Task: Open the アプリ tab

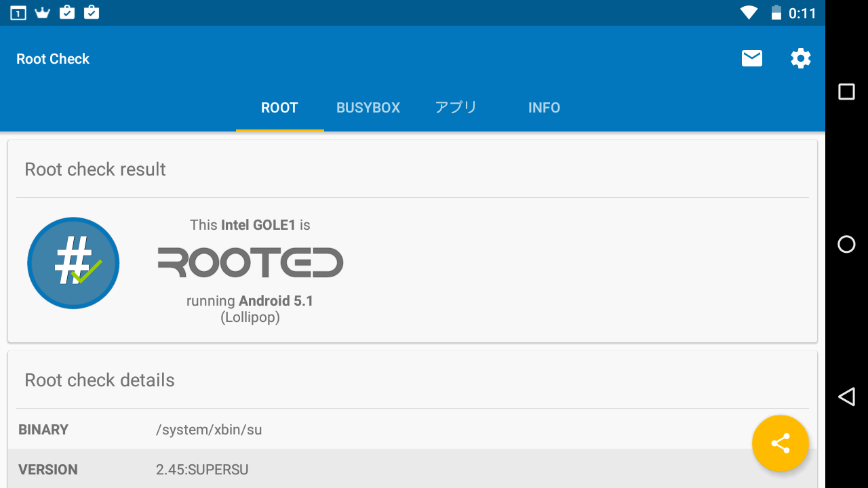Action: coord(456,108)
